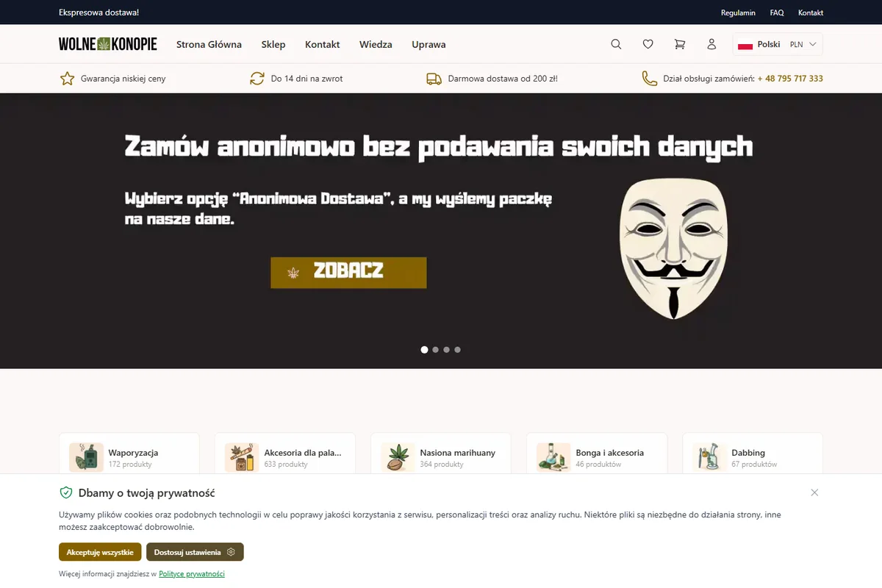Click the Dabbing category image
The image size is (882, 588).
[709, 457]
